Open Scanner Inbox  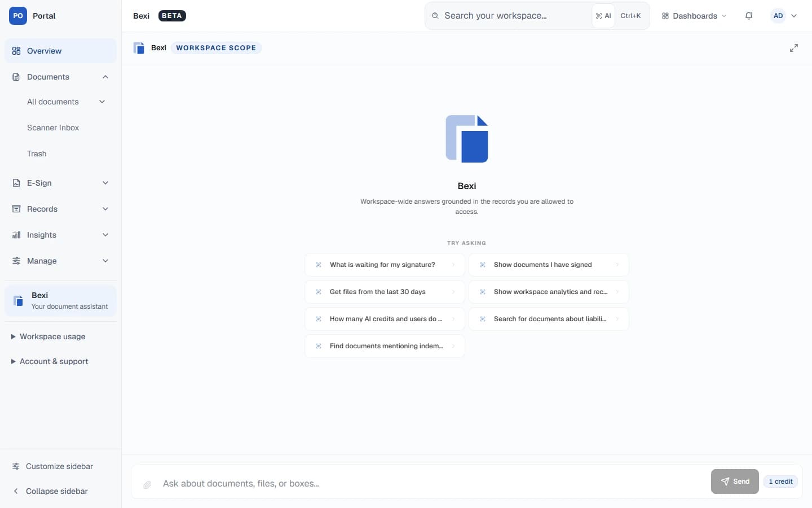pyautogui.click(x=53, y=128)
